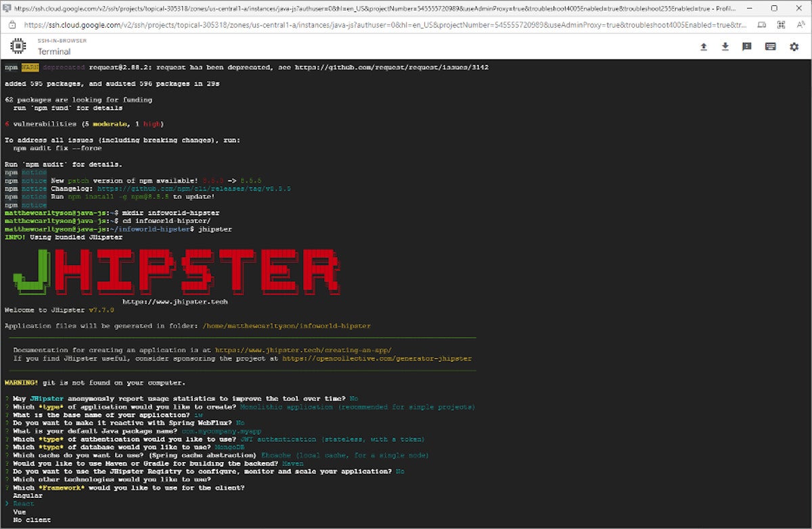
Task: Click 'Run npm audit for details' line
Action: pos(63,165)
